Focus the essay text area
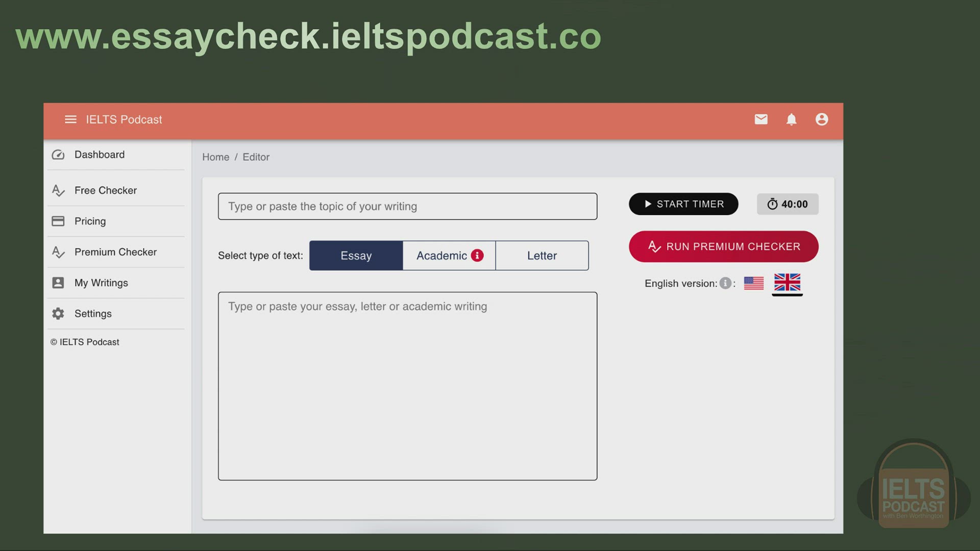 point(407,386)
